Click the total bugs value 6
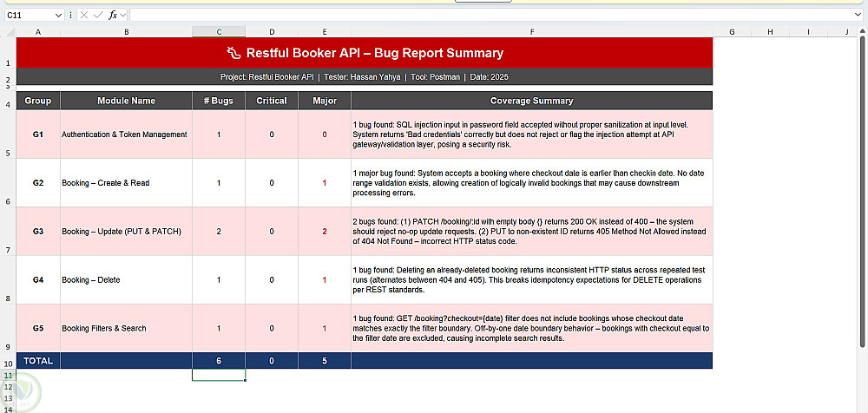 (219, 361)
